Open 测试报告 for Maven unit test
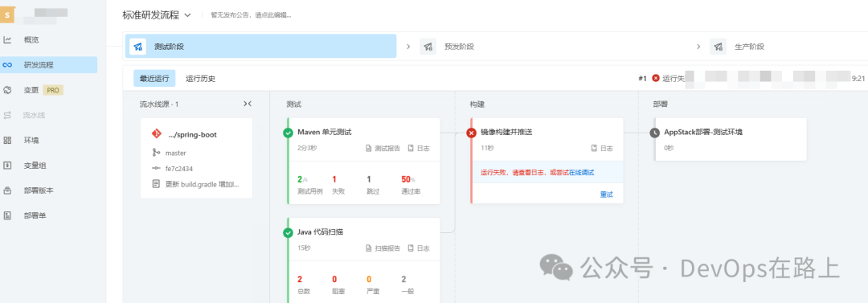Screen dimensions: 868x303 point(383,149)
